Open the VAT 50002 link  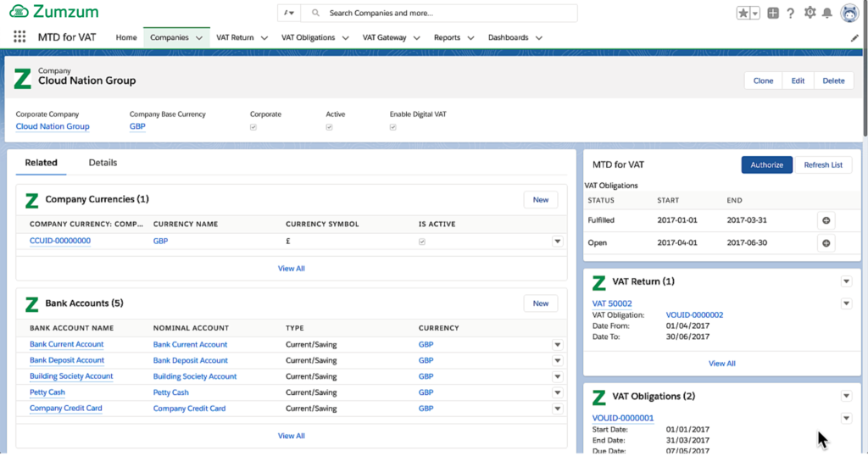tap(612, 303)
